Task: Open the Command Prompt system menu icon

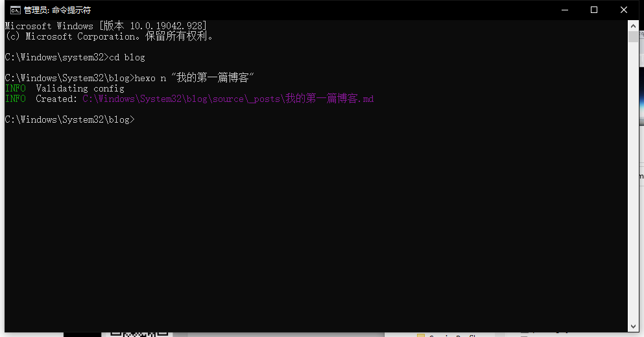Action: 15,10
